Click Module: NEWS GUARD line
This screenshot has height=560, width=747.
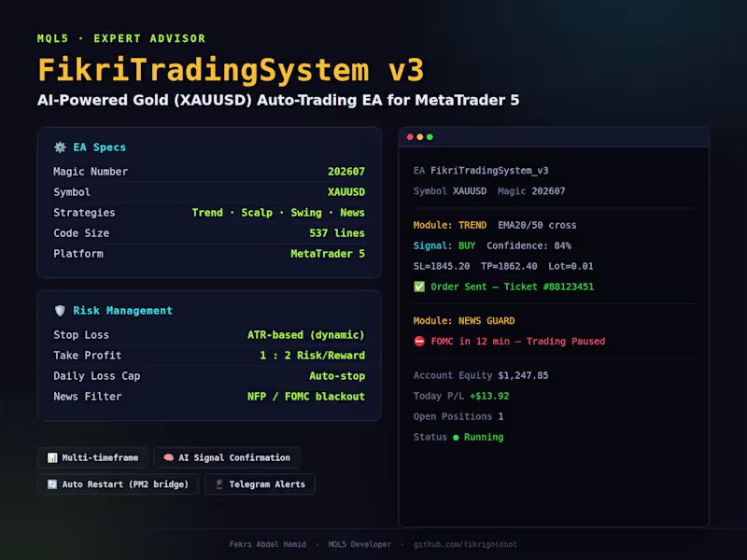click(x=464, y=321)
